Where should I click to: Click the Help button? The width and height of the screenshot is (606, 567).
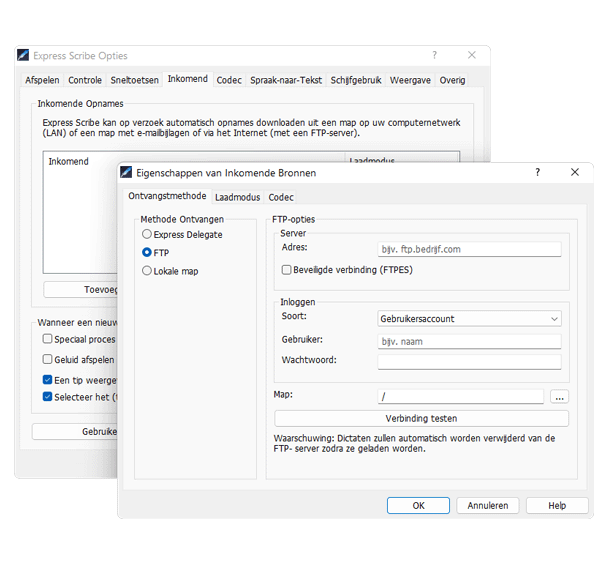[x=557, y=506]
